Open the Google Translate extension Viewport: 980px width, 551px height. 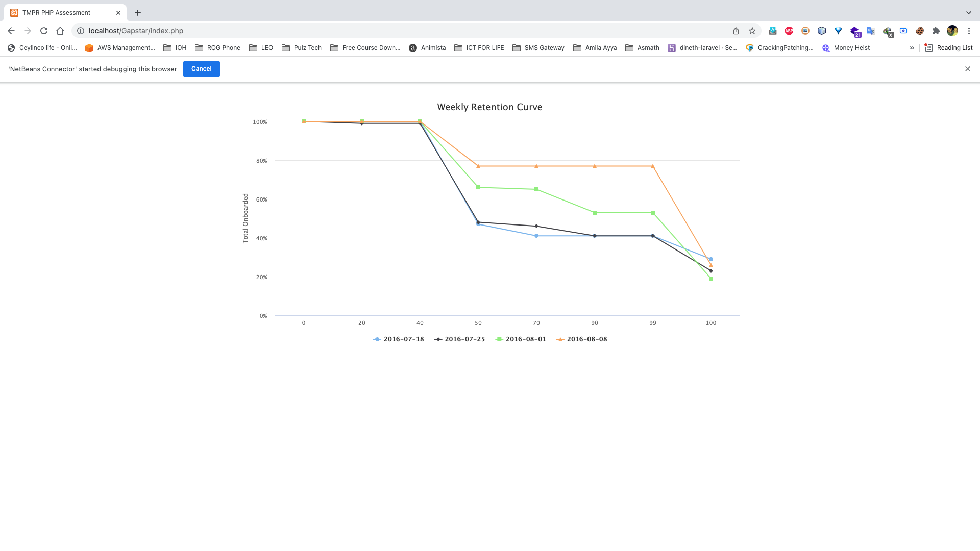coord(871,31)
